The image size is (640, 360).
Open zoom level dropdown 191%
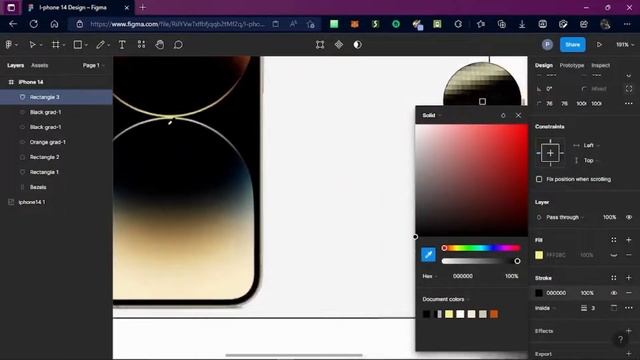tap(625, 45)
